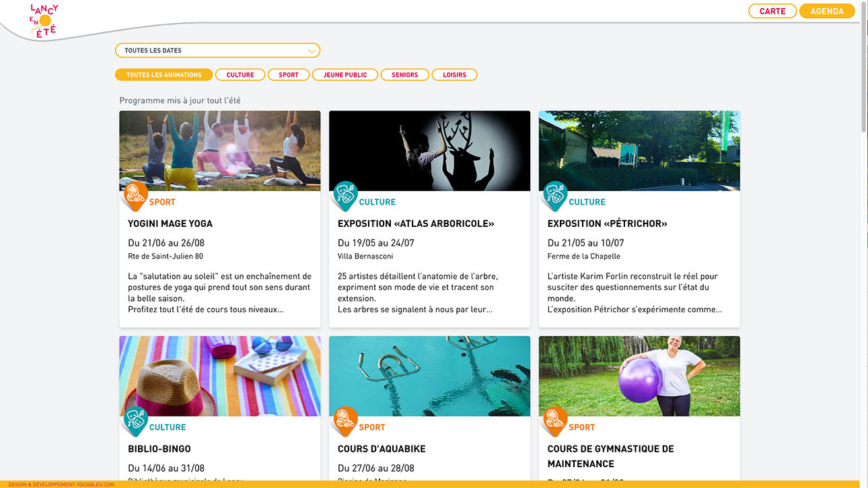The image size is (868, 488).
Task: Click the location 'Villa Bernasconi'
Action: (365, 256)
